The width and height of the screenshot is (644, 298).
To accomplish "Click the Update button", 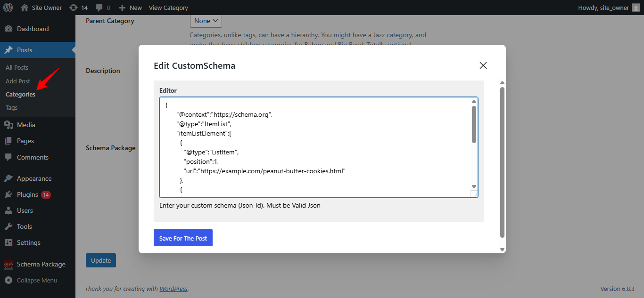I will 100,260.
